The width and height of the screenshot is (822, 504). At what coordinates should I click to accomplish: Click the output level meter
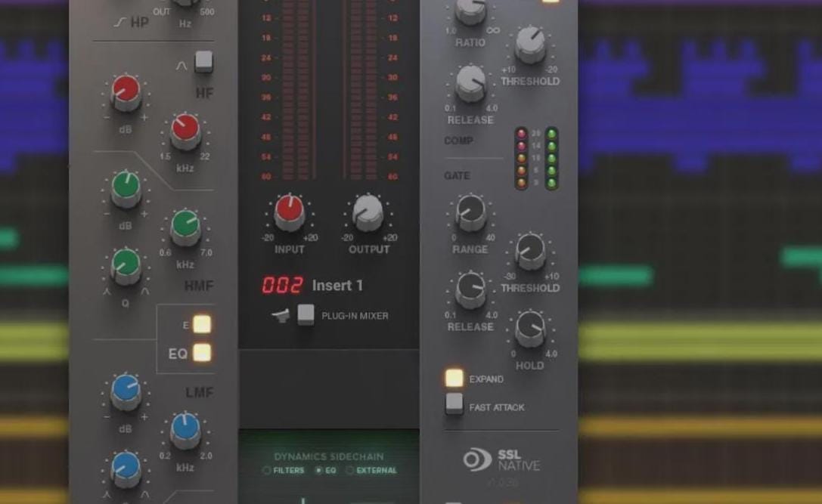(x=361, y=89)
